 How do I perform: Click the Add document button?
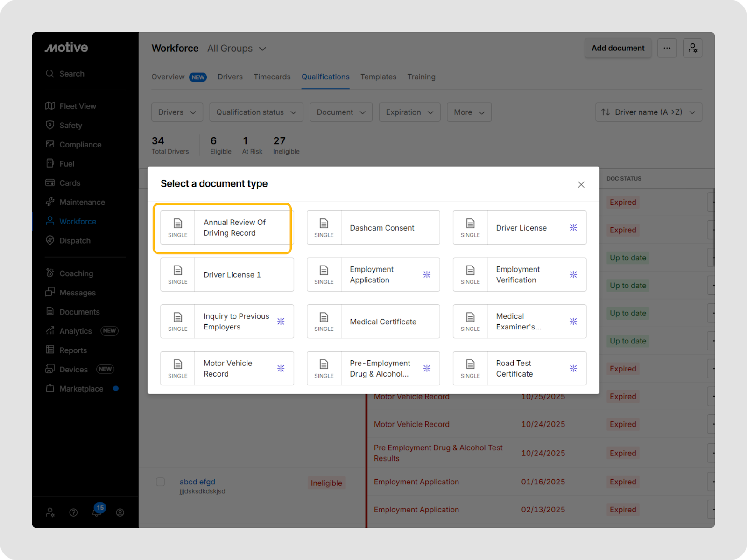pos(618,48)
